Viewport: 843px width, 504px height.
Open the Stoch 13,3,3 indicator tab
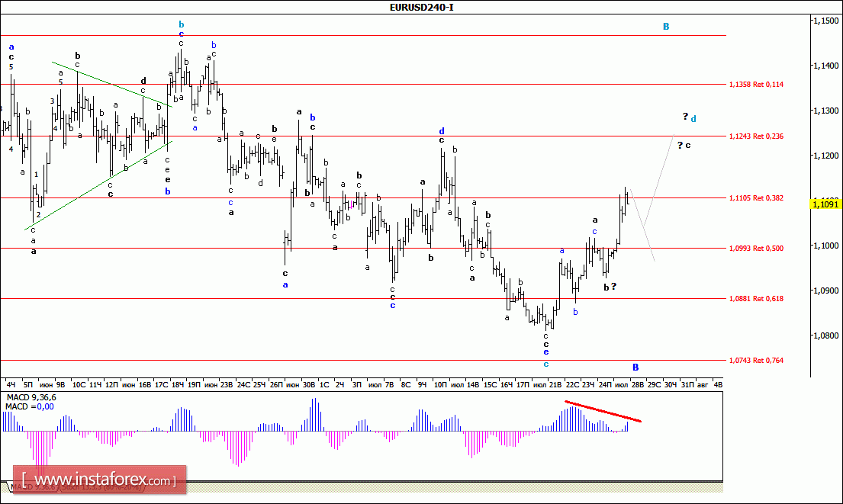pos(102,487)
